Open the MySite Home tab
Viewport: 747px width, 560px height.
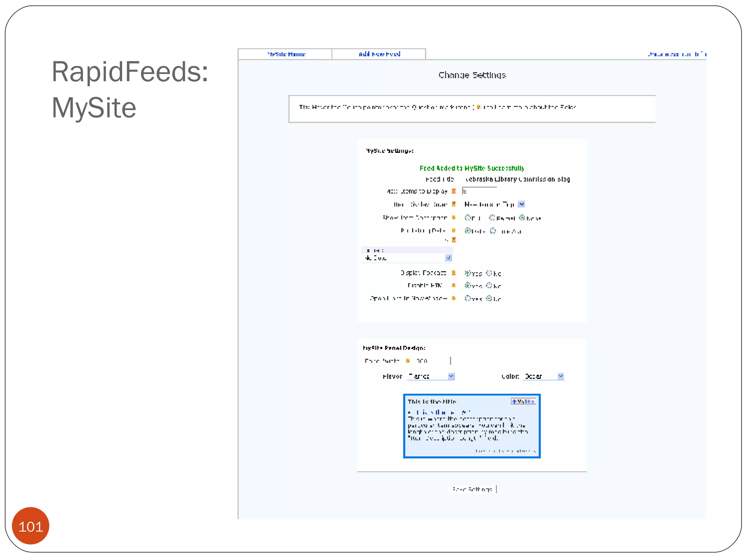tap(286, 54)
